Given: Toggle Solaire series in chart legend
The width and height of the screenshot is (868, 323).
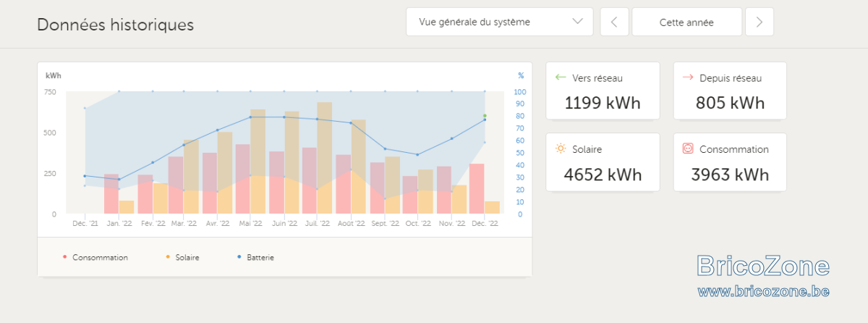Looking at the screenshot, I should click(182, 257).
